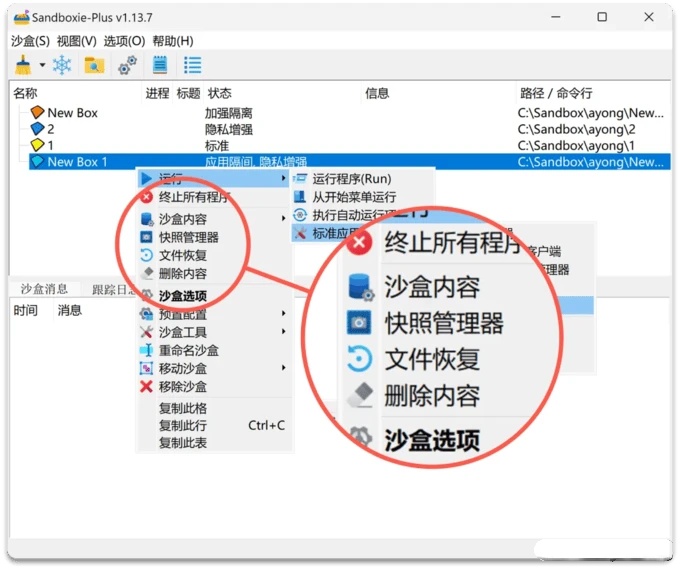Screen dimensions: 680x569
Task: Click the red X icon for 终止所有程序
Action: point(147,197)
